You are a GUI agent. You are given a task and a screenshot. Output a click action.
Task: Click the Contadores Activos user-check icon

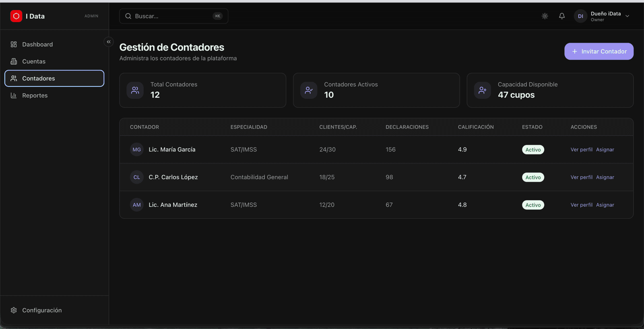(x=309, y=90)
